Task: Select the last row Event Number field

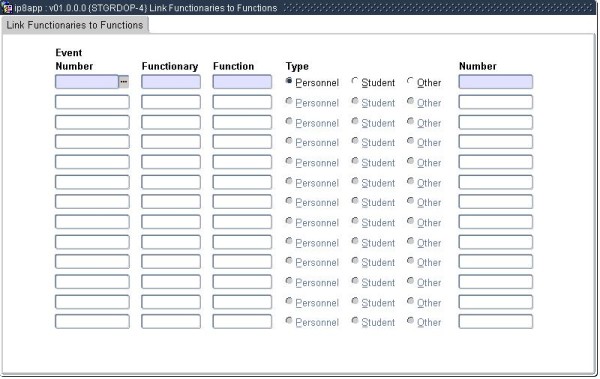Action: pyautogui.click(x=92, y=322)
